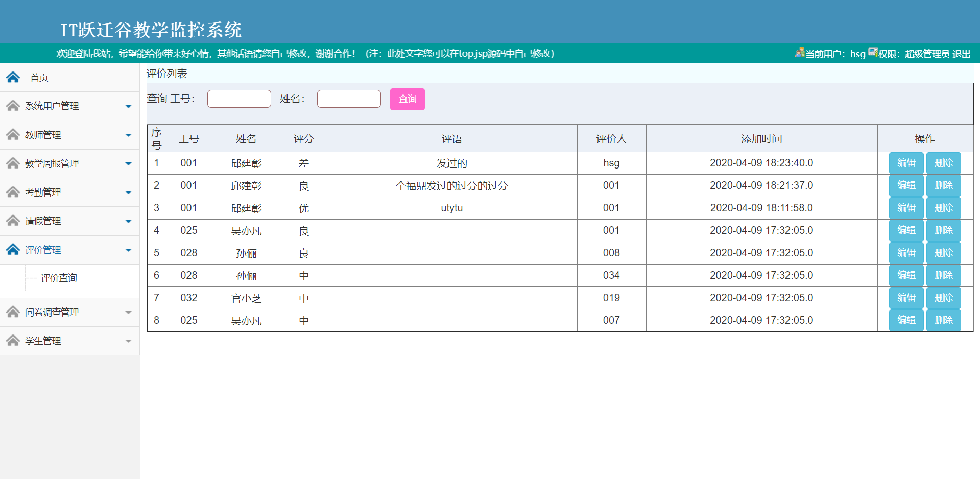
Task: Delete row 5 for 孙俪
Action: (944, 253)
